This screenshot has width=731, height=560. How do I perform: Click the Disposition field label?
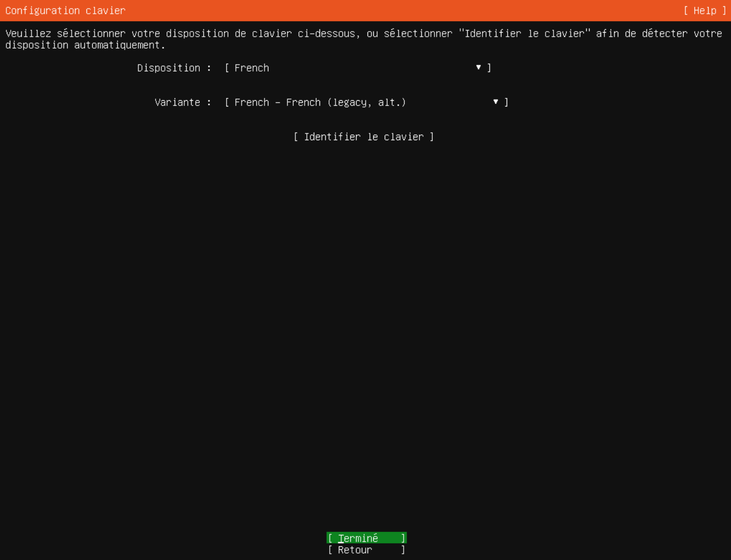(x=169, y=68)
